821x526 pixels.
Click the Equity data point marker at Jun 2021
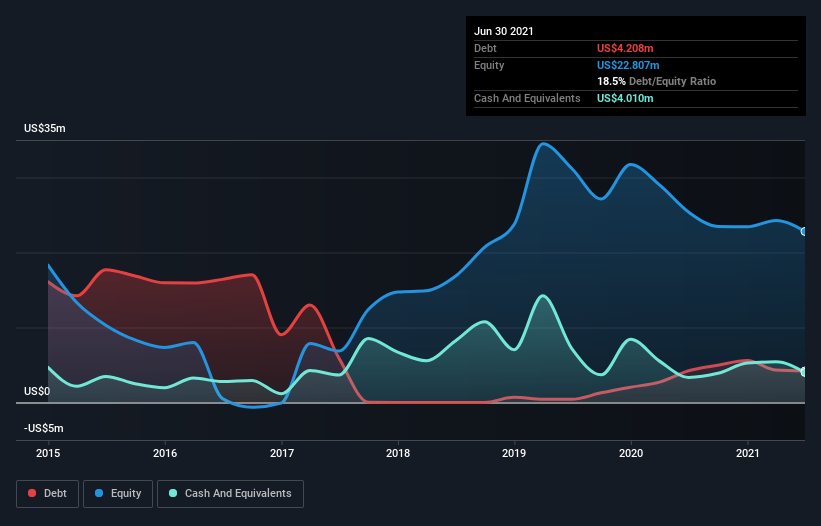[804, 231]
